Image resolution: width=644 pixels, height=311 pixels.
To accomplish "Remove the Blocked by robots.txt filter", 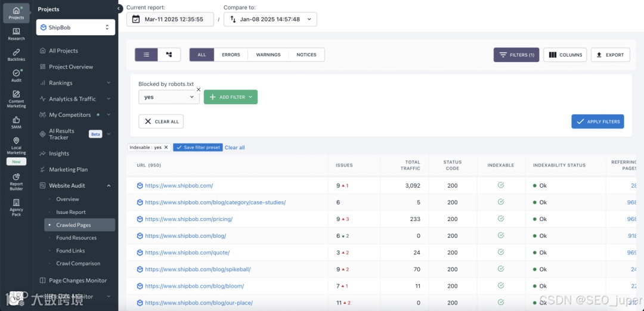I will [x=199, y=89].
